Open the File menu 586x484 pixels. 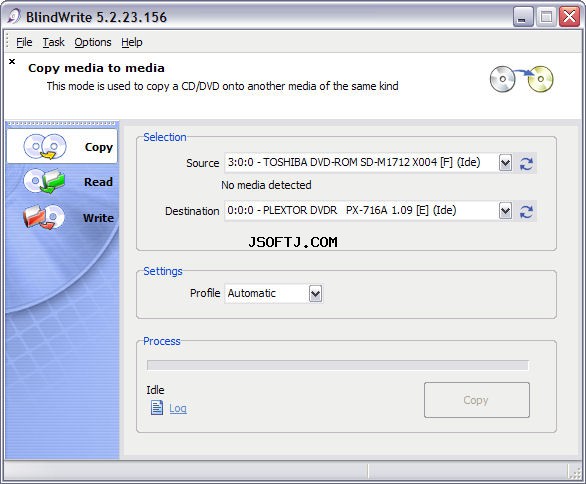(24, 42)
